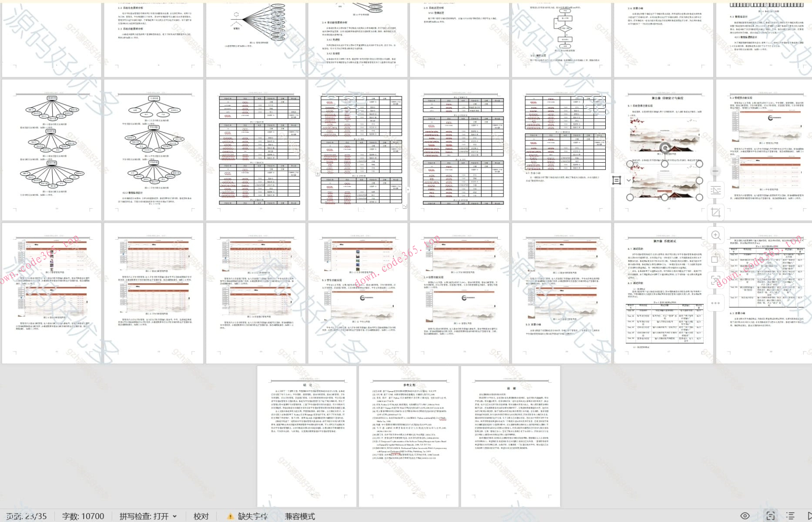
Task: Click the layout options icon beside the image
Action: coord(617,180)
